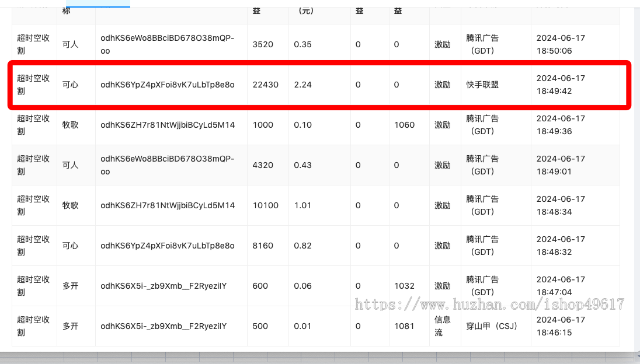Select the timestamp 2024-06-17 18:48:32
This screenshot has width=640, height=364.
561,246
